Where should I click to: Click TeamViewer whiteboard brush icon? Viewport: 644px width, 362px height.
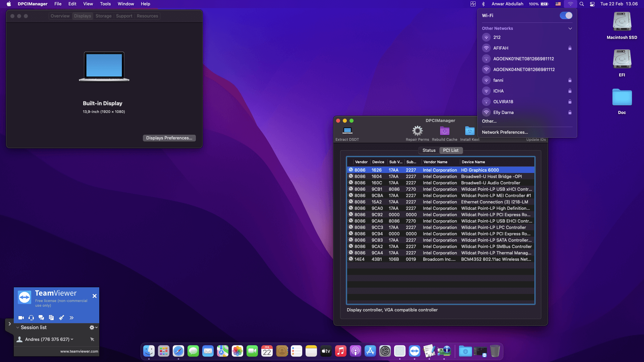tap(61, 318)
